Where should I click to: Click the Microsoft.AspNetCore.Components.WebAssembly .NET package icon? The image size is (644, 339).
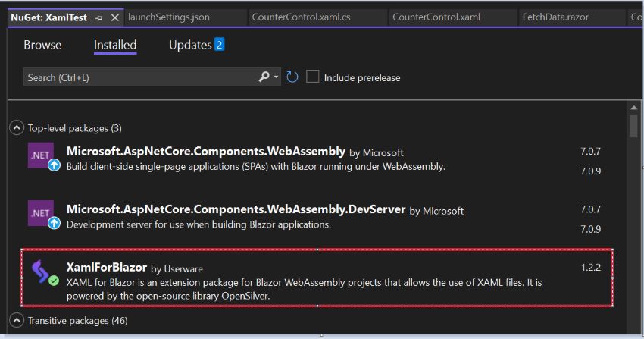point(41,156)
